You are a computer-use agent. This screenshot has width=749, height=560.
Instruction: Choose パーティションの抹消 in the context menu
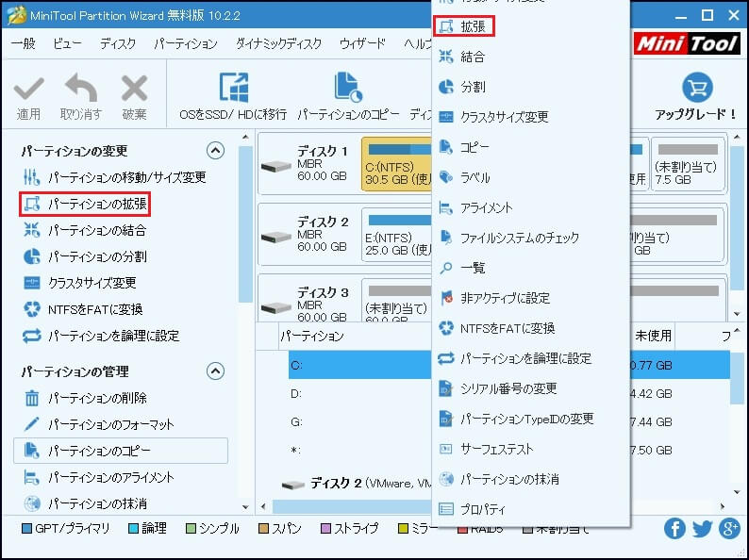530,479
